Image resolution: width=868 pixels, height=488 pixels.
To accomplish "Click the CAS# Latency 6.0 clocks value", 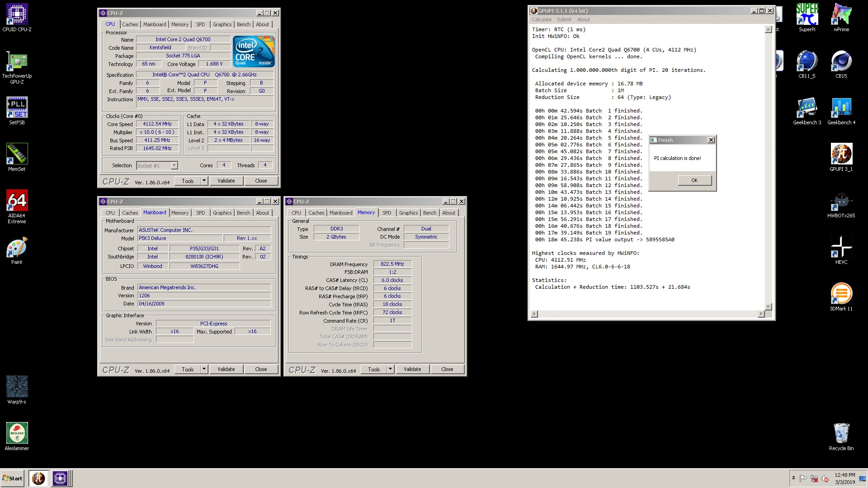I will (x=392, y=280).
